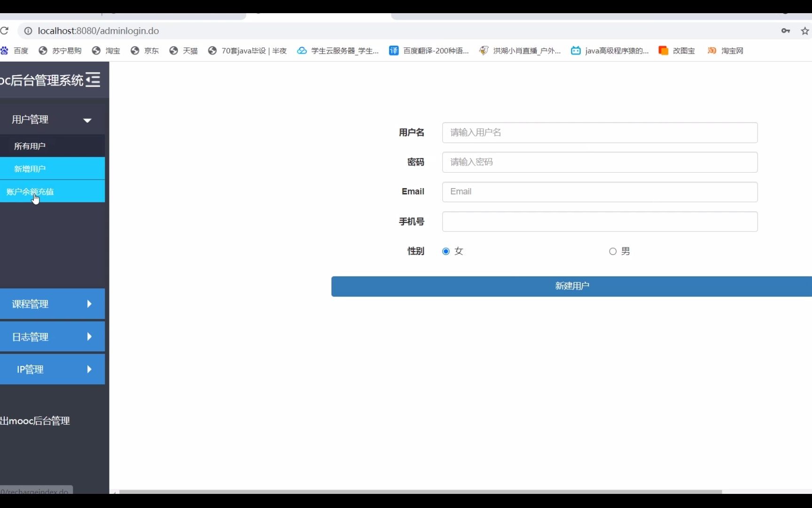Open the 洪湖小肖直播 bookmark
812x508 pixels.
(x=520, y=51)
